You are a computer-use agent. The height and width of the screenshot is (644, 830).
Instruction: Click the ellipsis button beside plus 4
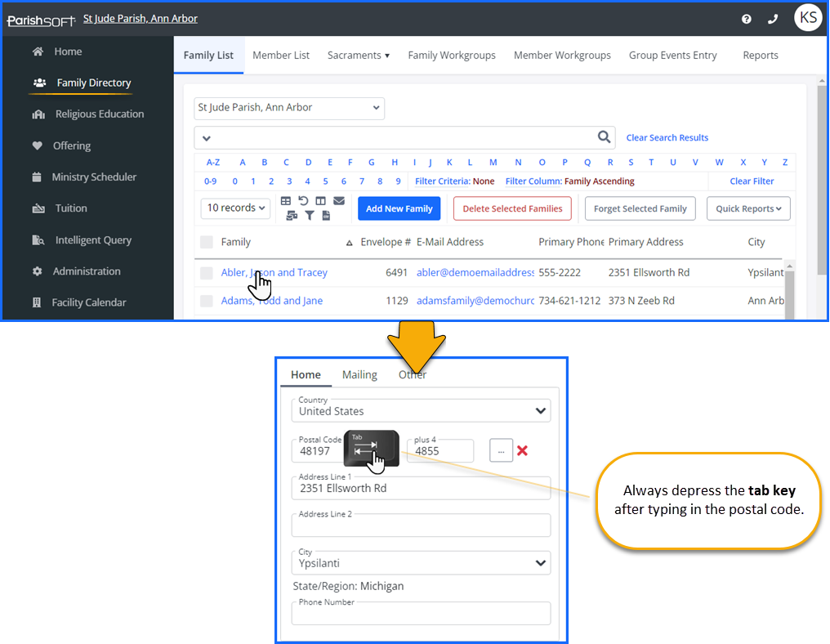tap(501, 450)
